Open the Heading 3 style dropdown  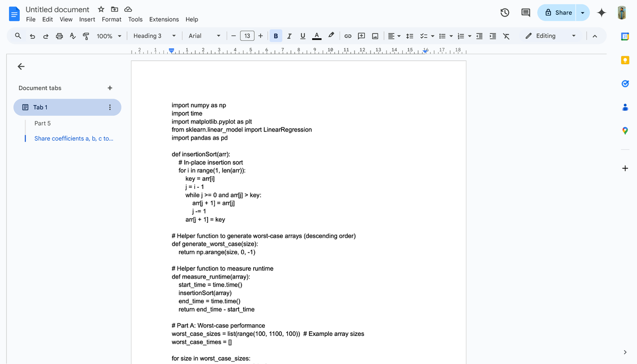[154, 36]
